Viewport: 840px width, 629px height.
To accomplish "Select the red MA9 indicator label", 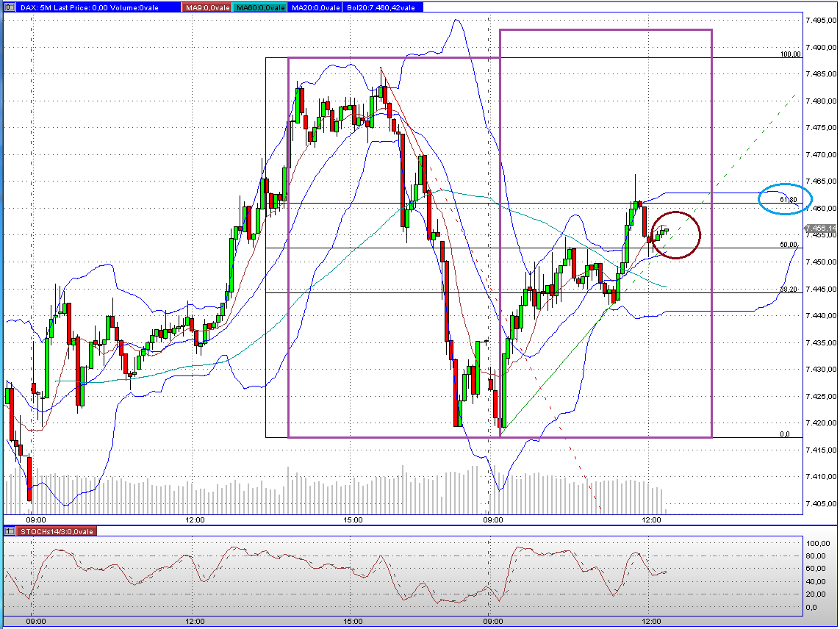I will pyautogui.click(x=206, y=7).
